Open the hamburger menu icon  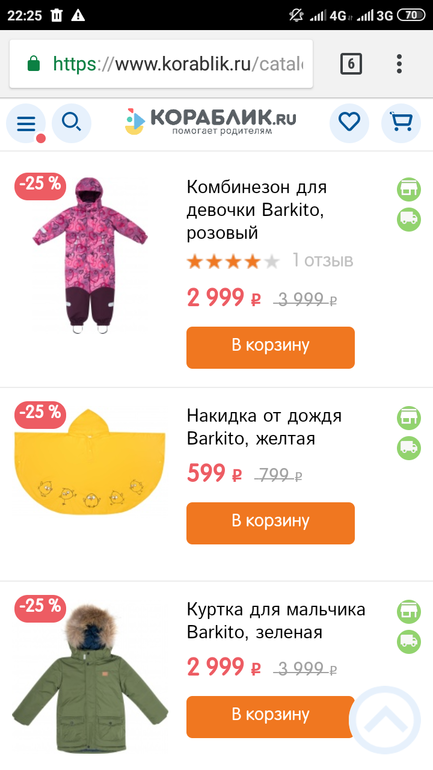point(26,123)
